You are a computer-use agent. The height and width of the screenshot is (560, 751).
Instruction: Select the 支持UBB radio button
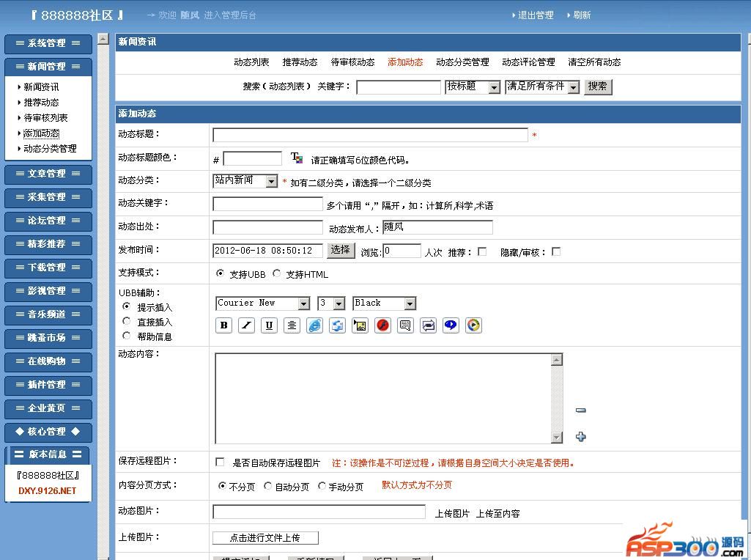(220, 273)
